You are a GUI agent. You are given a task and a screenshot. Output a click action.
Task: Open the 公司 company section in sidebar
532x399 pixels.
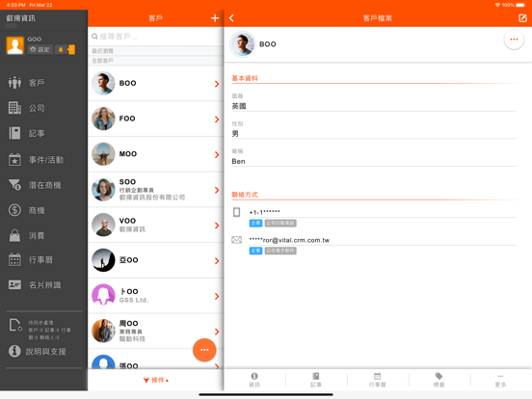tap(26, 108)
